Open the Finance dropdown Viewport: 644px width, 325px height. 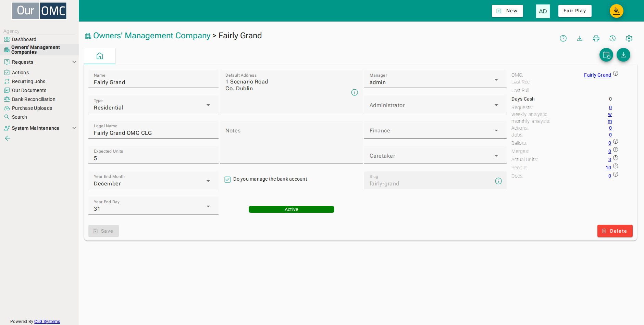(x=435, y=130)
